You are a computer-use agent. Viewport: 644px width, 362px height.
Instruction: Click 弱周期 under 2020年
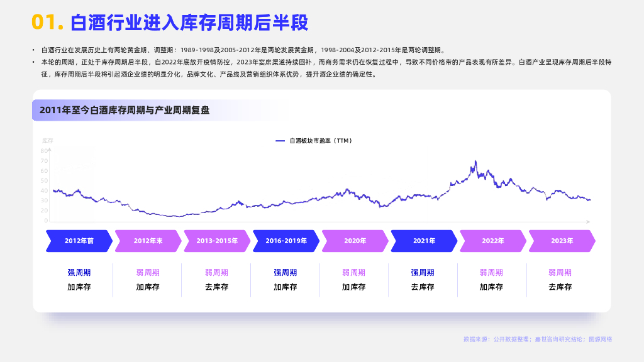(353, 273)
